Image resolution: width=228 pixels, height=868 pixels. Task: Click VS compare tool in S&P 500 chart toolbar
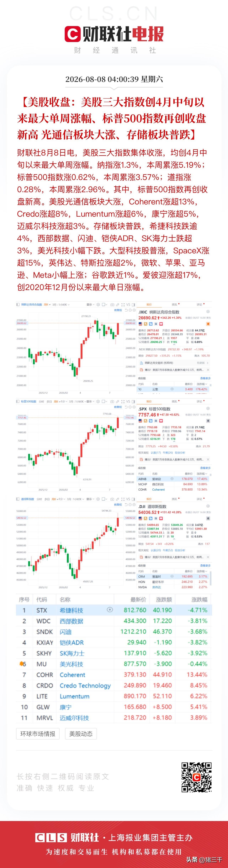point(128,402)
